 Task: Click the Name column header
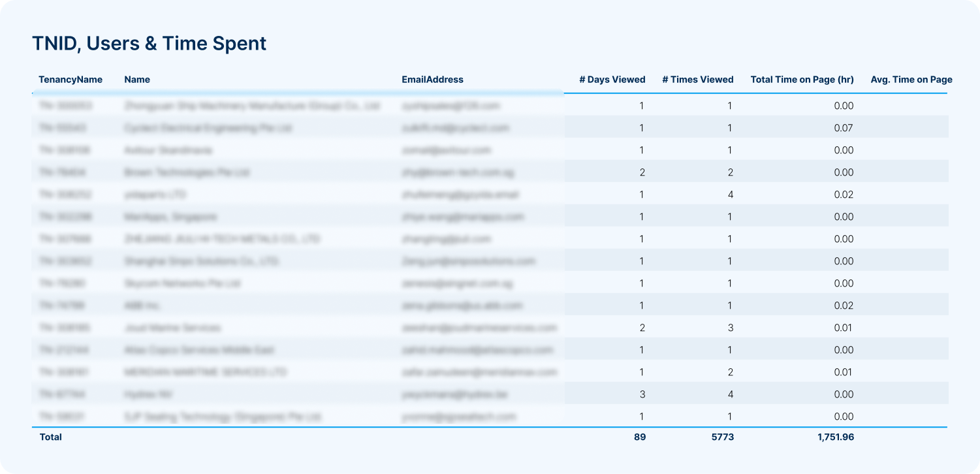[137, 80]
